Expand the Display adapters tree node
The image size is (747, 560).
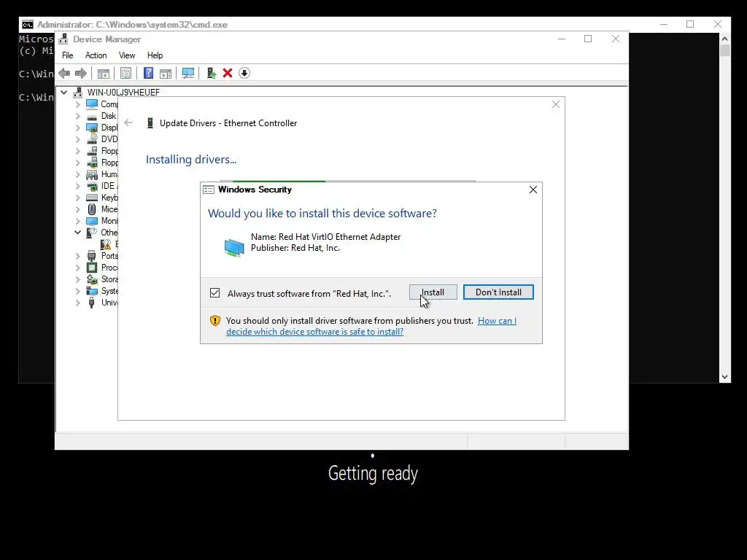point(77,128)
